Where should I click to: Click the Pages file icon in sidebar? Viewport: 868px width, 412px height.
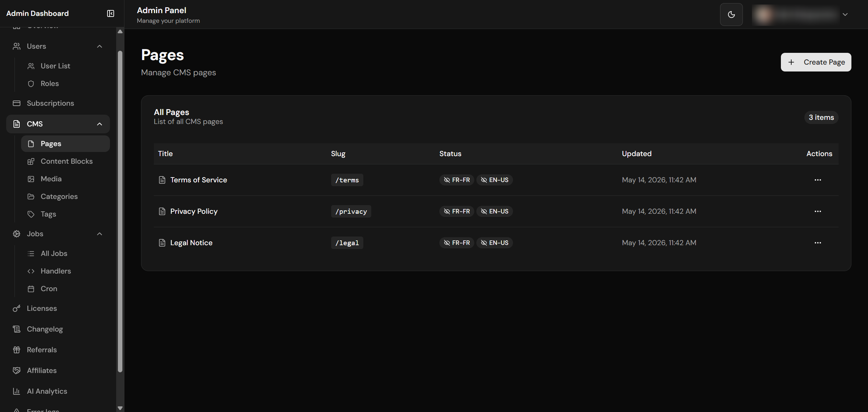point(31,144)
